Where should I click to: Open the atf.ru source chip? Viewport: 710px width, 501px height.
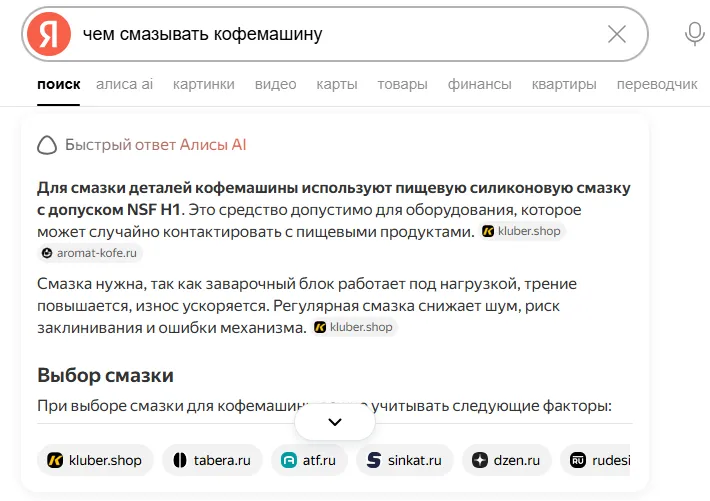tap(309, 460)
